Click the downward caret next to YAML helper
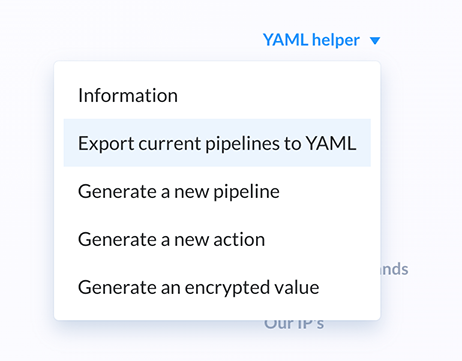This screenshot has width=462, height=361. tap(375, 41)
